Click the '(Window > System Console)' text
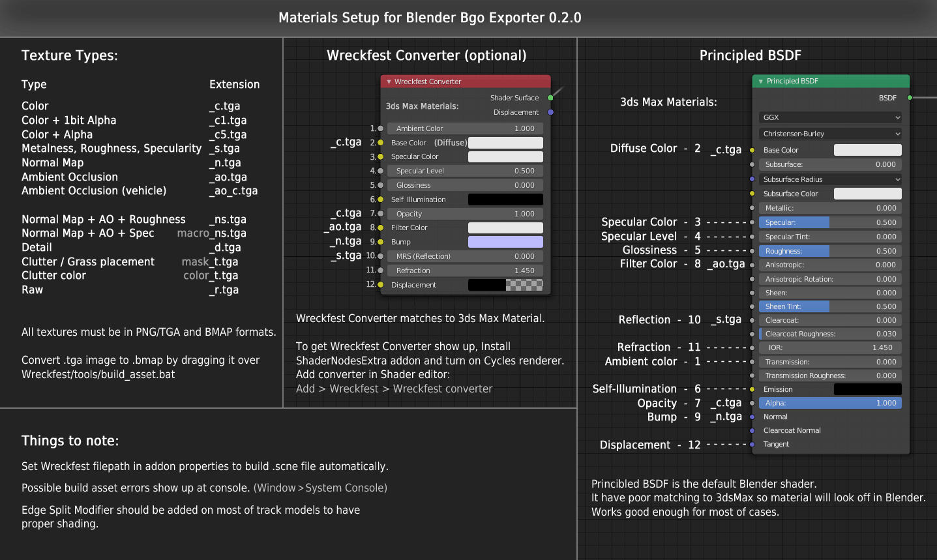 point(320,488)
